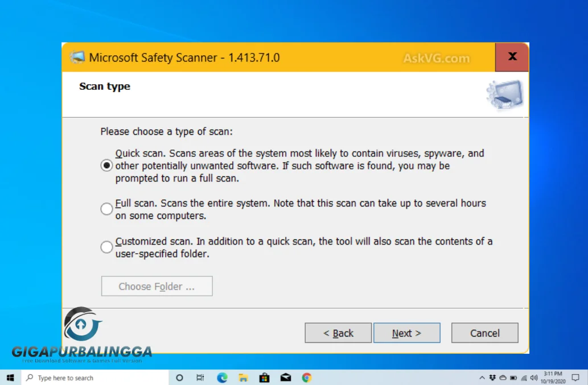This screenshot has height=385, width=588.
Task: Go back to the previous scanner step
Action: [338, 333]
